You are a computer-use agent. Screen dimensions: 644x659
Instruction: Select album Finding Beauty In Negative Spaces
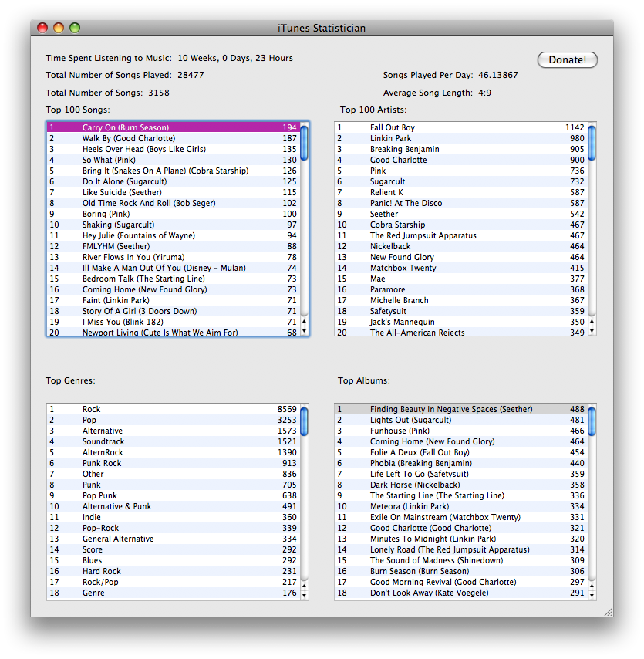point(461,409)
